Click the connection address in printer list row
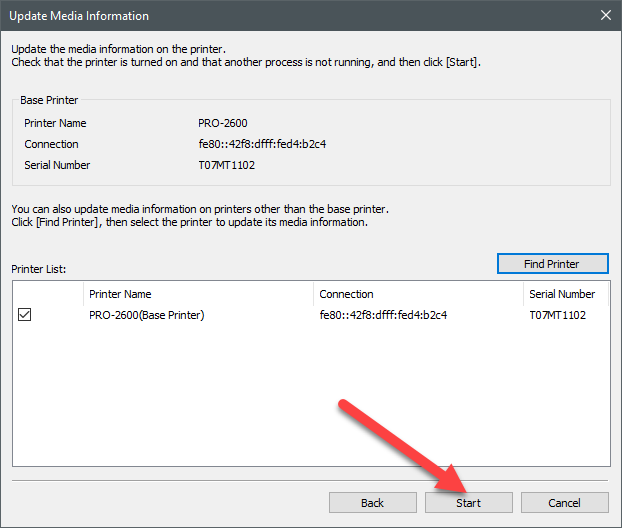 tap(383, 315)
